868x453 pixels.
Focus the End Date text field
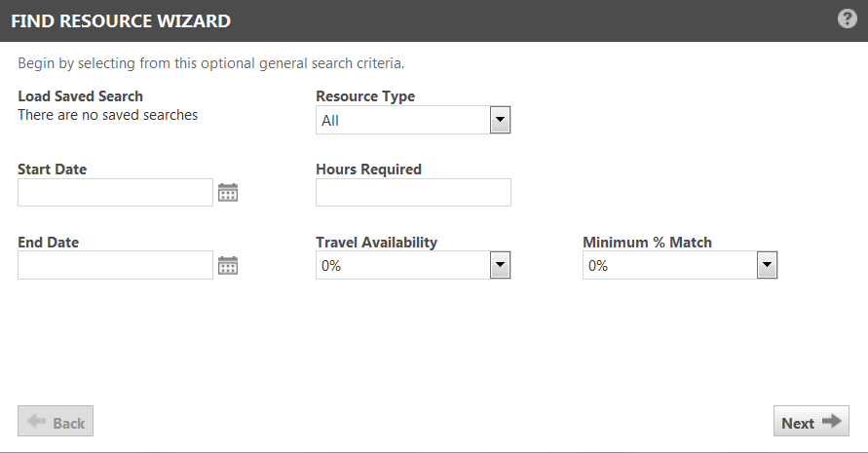click(x=115, y=265)
